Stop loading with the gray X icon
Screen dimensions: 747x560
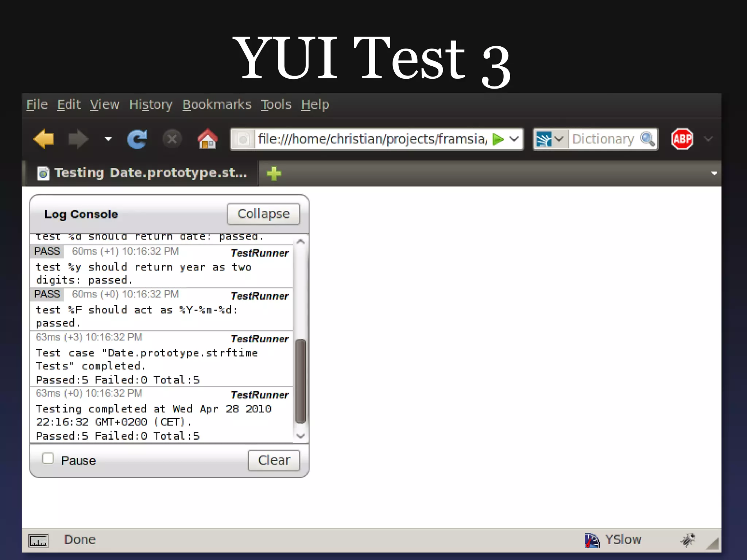tap(172, 139)
